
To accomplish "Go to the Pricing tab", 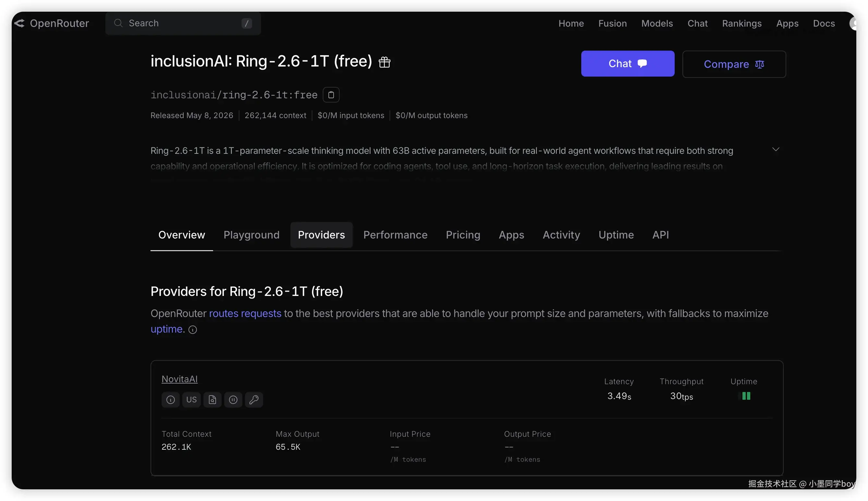I will (463, 235).
